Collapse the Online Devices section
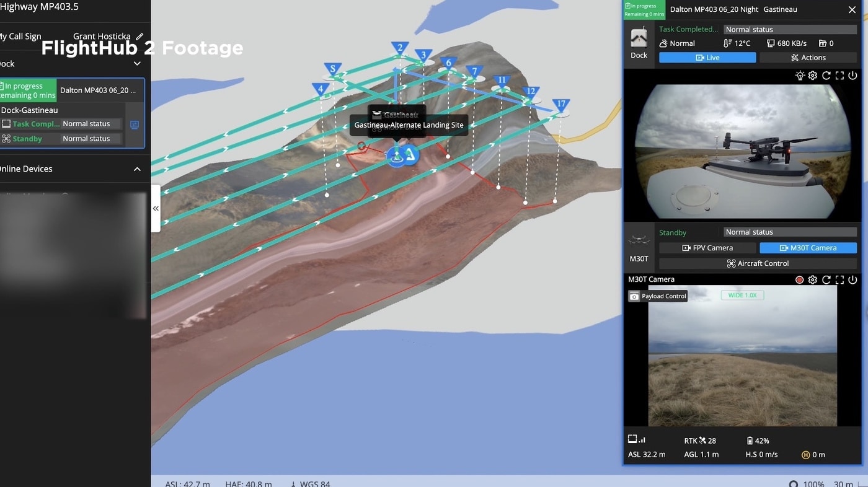The width and height of the screenshot is (868, 487). (x=137, y=169)
